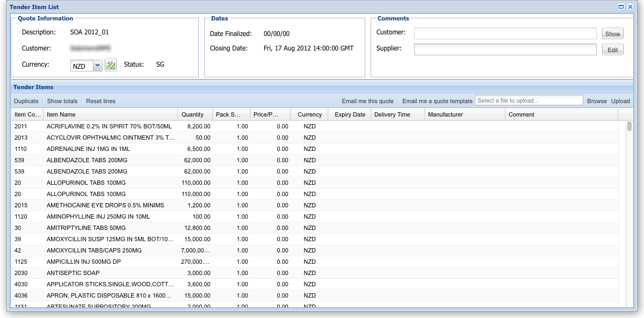Viewport: 644px width, 318px height.
Task: Click Show totals in the toolbar
Action: [x=62, y=101]
